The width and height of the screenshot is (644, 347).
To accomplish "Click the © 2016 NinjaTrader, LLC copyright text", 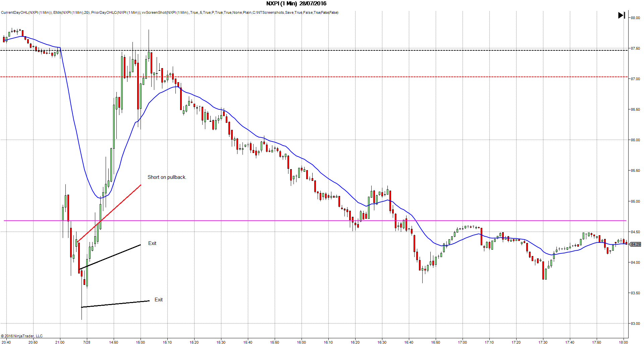I will [x=22, y=336].
